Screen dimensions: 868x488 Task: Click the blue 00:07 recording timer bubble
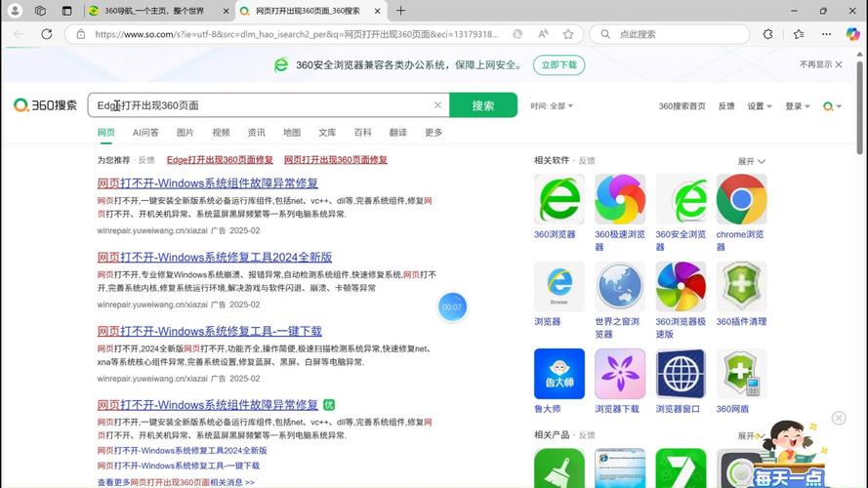tap(452, 306)
